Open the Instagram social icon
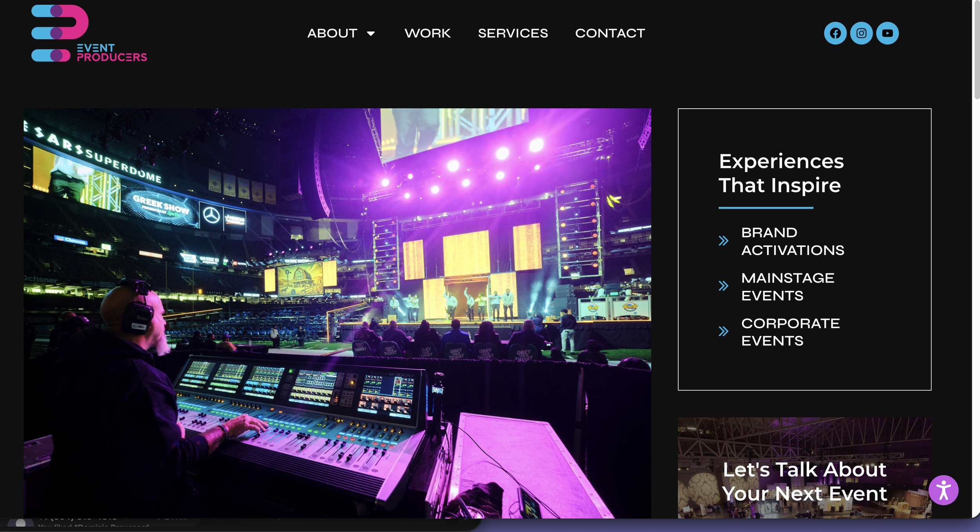Image resolution: width=980 pixels, height=532 pixels. click(861, 33)
